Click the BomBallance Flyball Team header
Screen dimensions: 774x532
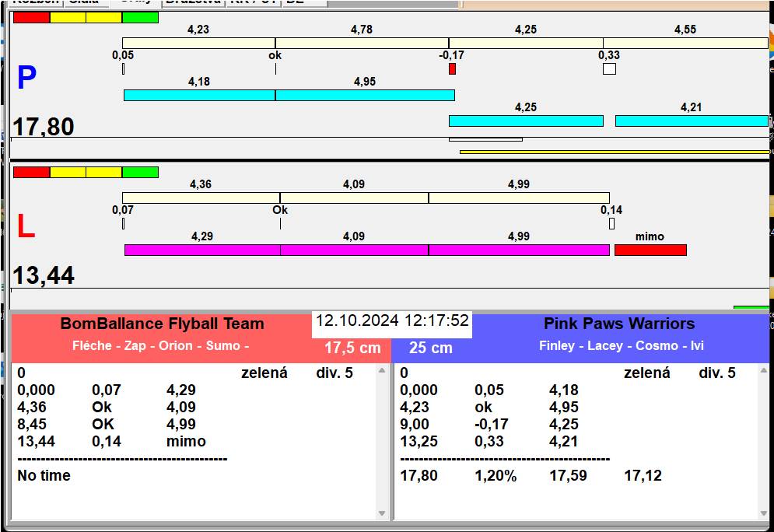162,324
